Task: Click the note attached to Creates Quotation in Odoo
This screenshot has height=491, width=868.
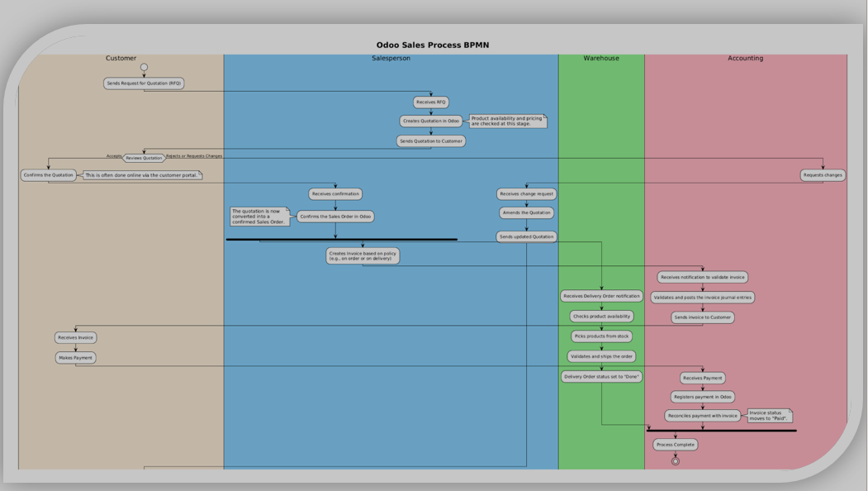Action: [508, 121]
